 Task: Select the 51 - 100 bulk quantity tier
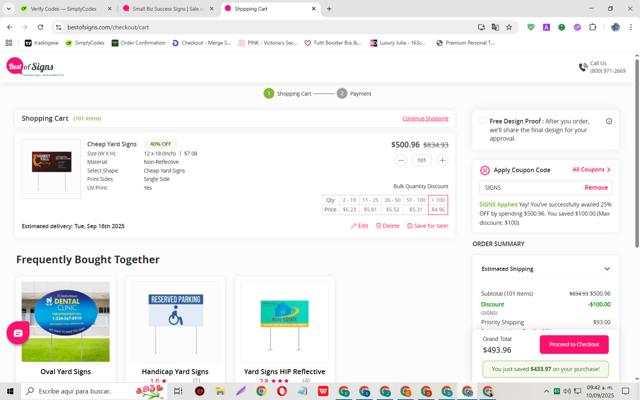[x=416, y=204]
